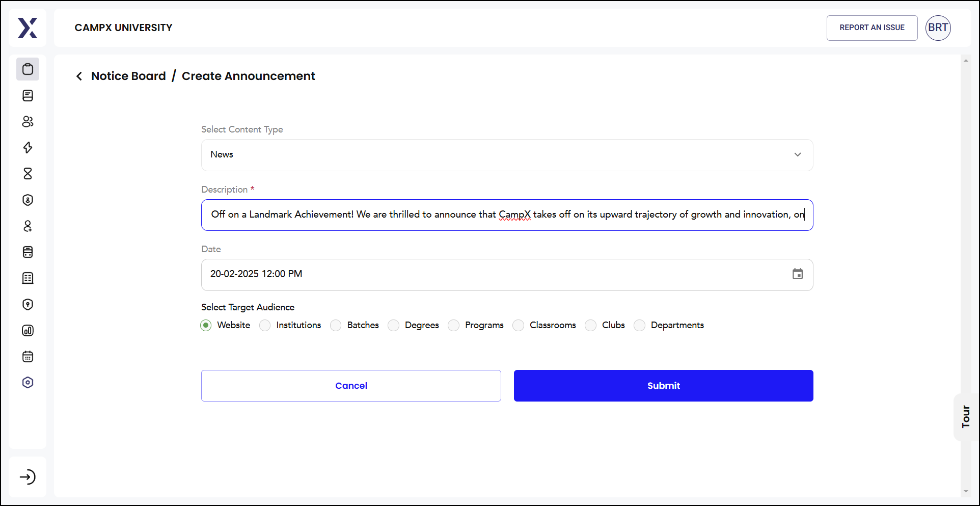The height and width of the screenshot is (506, 980).
Task: Open the calendar sidebar icon
Action: 28,356
